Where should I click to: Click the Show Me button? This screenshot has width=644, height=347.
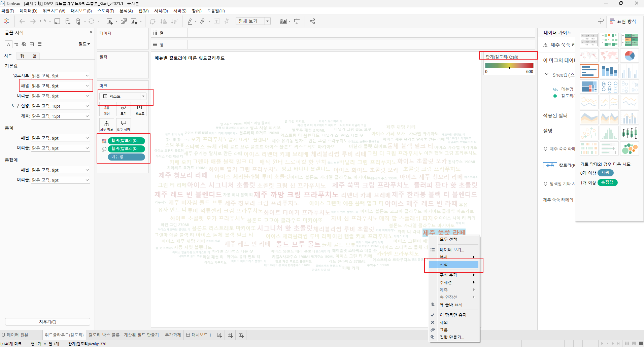(623, 21)
